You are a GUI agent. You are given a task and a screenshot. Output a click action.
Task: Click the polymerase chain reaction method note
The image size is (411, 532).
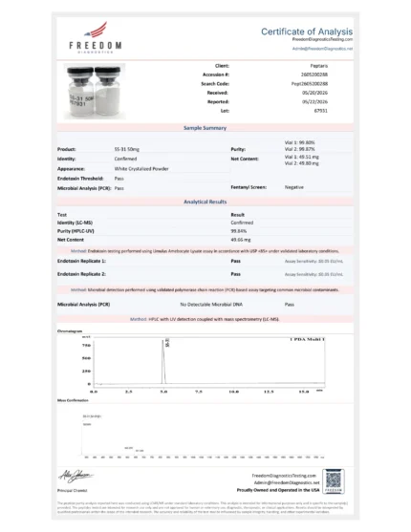tap(205, 289)
